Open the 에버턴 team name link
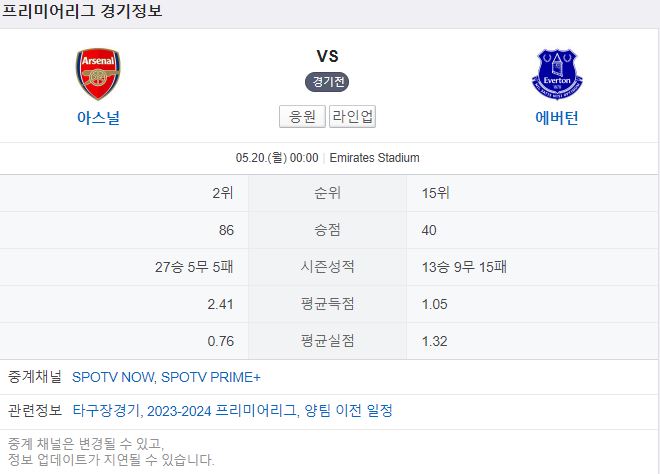The width and height of the screenshot is (660, 474). 556,118
